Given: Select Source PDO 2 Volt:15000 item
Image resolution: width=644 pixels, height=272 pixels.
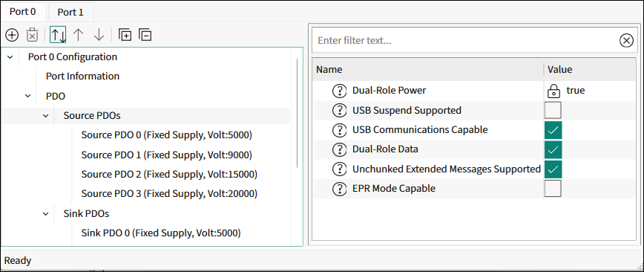Looking at the screenshot, I should click(x=169, y=175).
